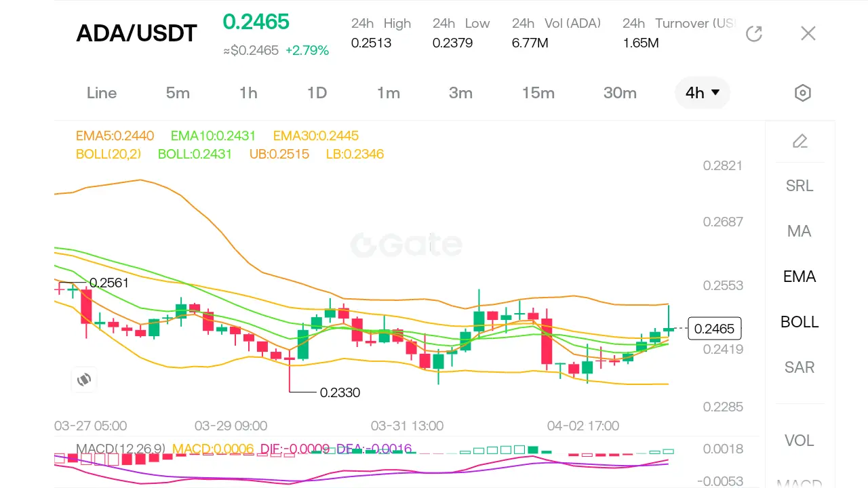Select the 30m timeframe
The image size is (868, 488).
click(620, 93)
